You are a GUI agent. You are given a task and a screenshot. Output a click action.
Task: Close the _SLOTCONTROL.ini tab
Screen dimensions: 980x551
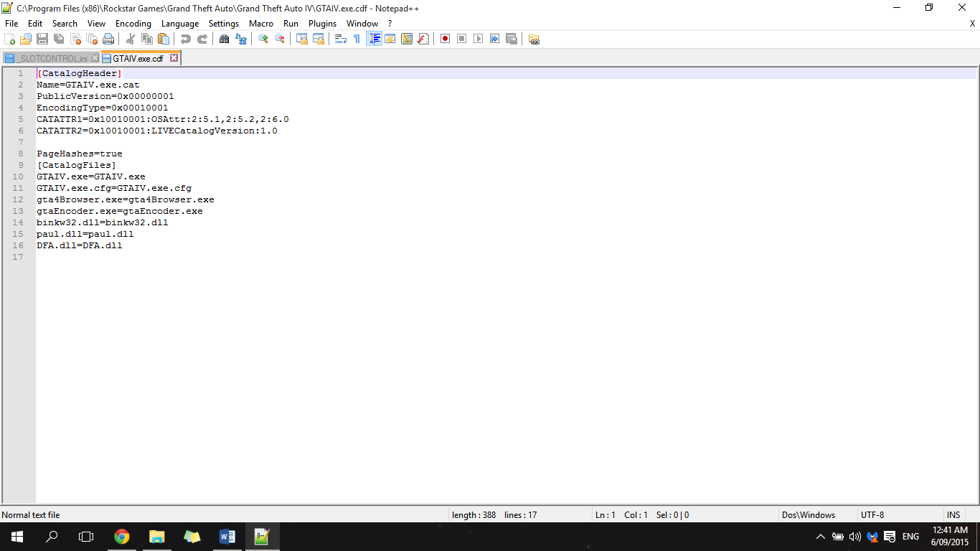click(95, 59)
